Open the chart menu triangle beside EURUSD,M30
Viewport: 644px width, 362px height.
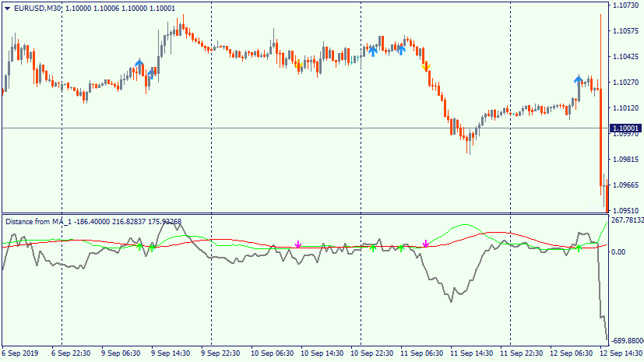[x=7, y=9]
